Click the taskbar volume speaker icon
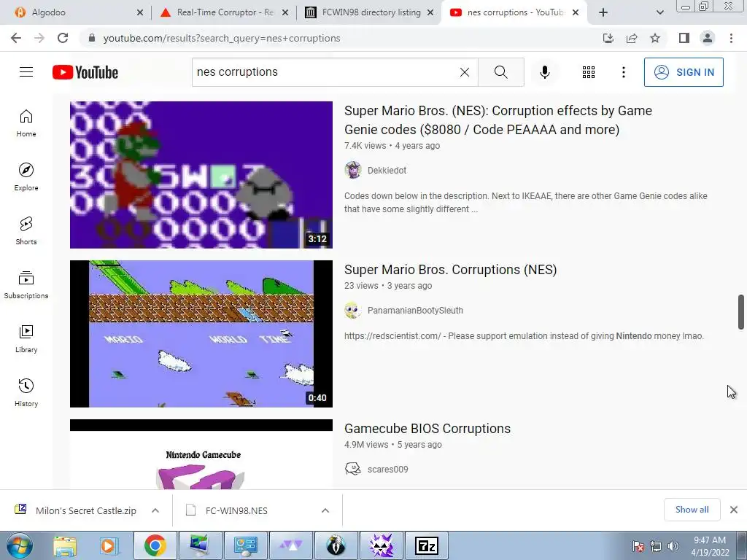The width and height of the screenshot is (747, 560). pos(673,545)
